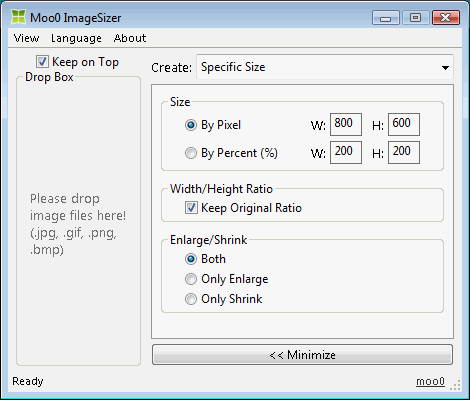
Task: Click the percent width field showing 200
Action: coord(346,152)
